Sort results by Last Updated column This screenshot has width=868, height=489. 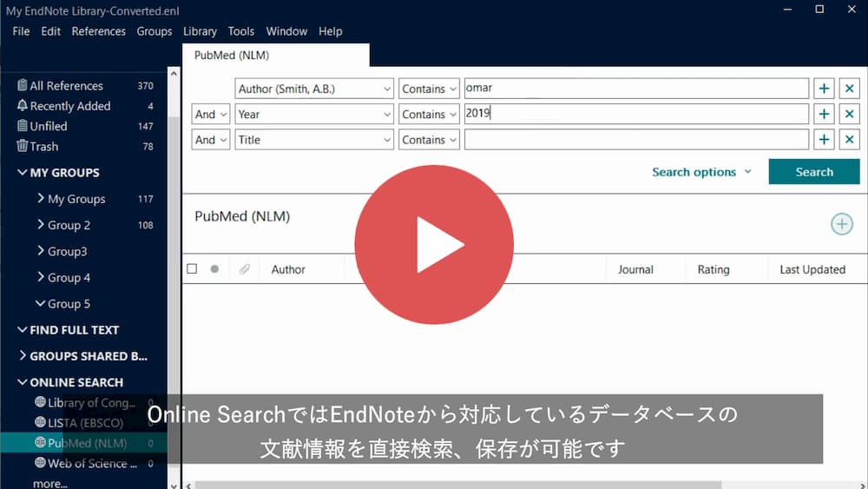click(x=812, y=269)
